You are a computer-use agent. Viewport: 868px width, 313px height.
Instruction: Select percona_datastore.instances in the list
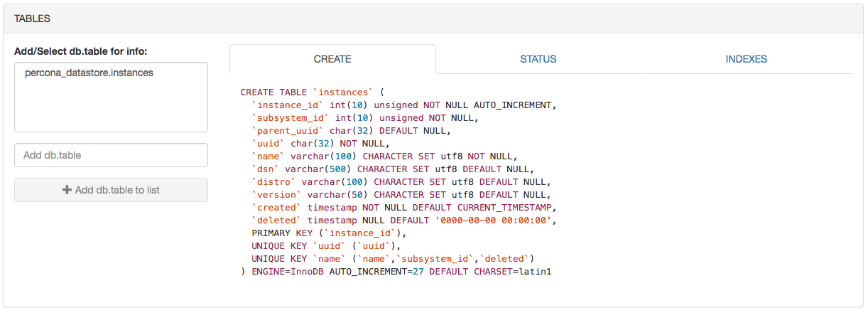coord(89,73)
